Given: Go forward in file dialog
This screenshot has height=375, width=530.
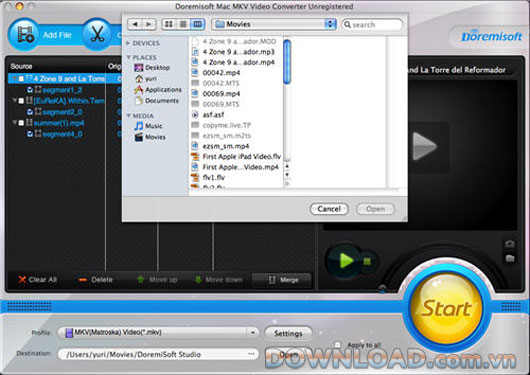Looking at the screenshot, I should (x=149, y=24).
